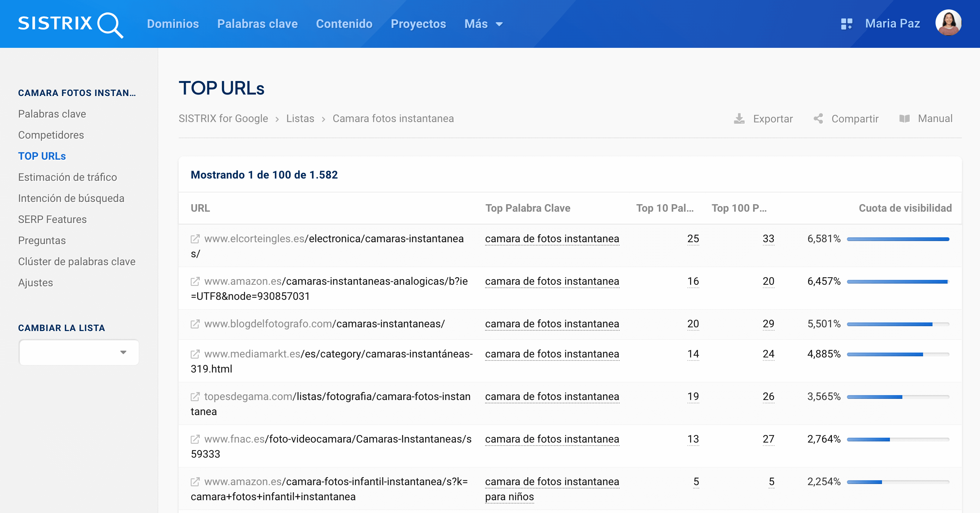Click Top 100 value 29
980x513 pixels.
(x=768, y=324)
